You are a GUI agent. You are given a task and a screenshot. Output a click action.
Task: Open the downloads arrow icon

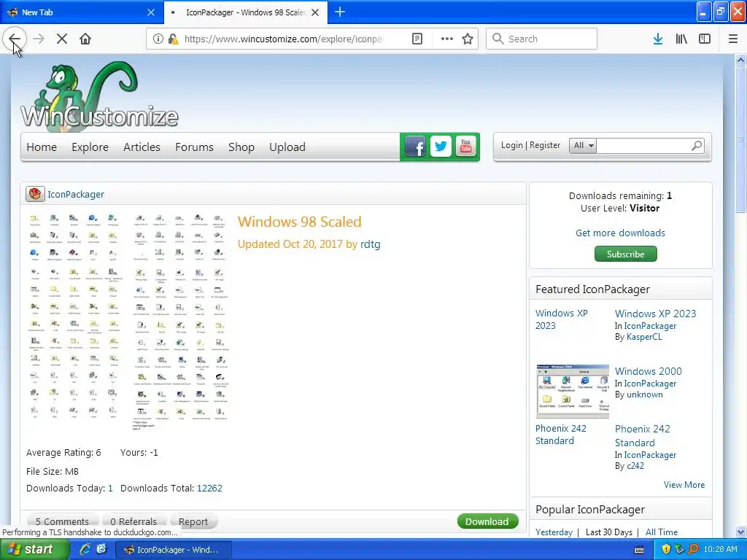[658, 39]
